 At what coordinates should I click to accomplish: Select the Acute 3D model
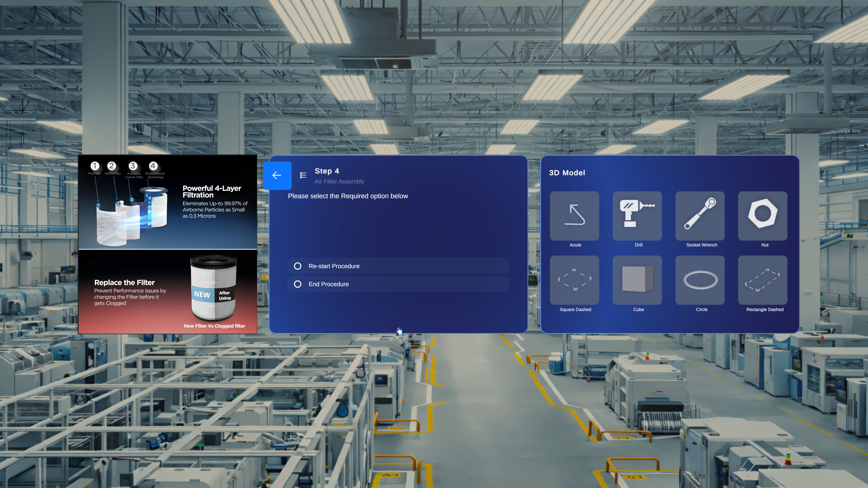(574, 216)
